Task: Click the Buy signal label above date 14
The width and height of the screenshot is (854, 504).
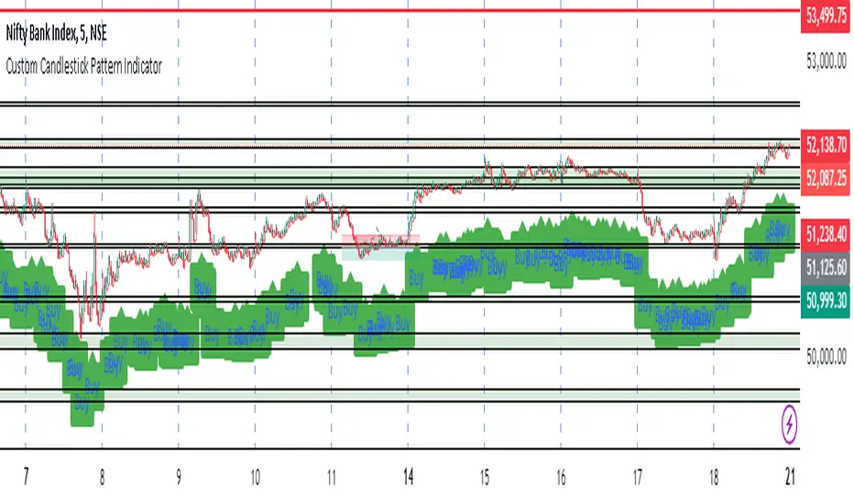Action: tap(416, 279)
